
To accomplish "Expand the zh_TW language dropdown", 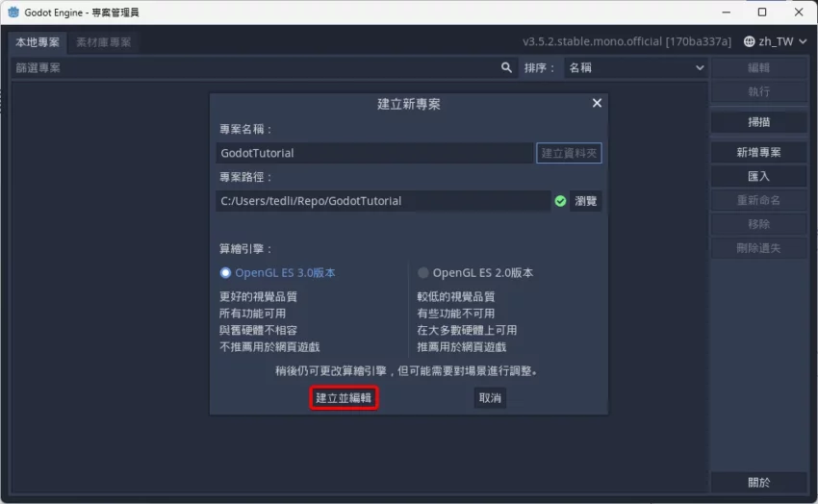I will pos(776,41).
